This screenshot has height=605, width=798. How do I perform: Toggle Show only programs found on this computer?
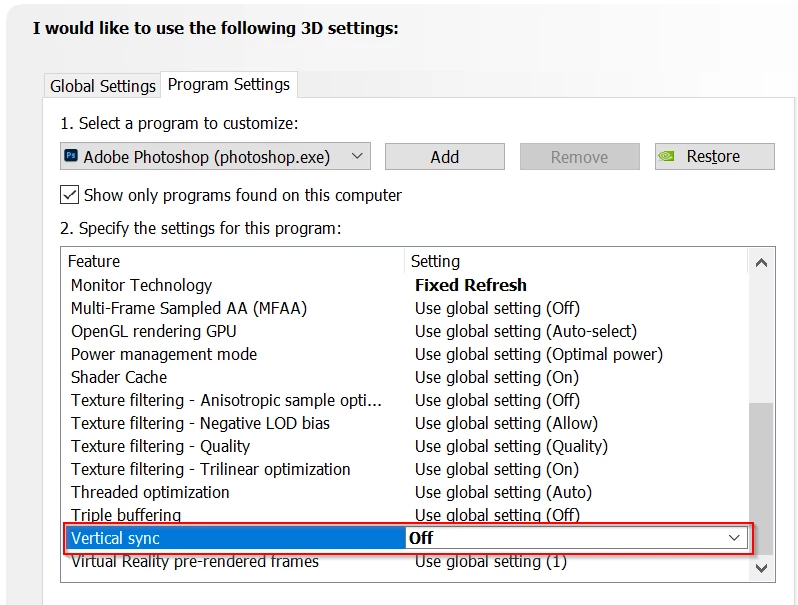coord(69,195)
